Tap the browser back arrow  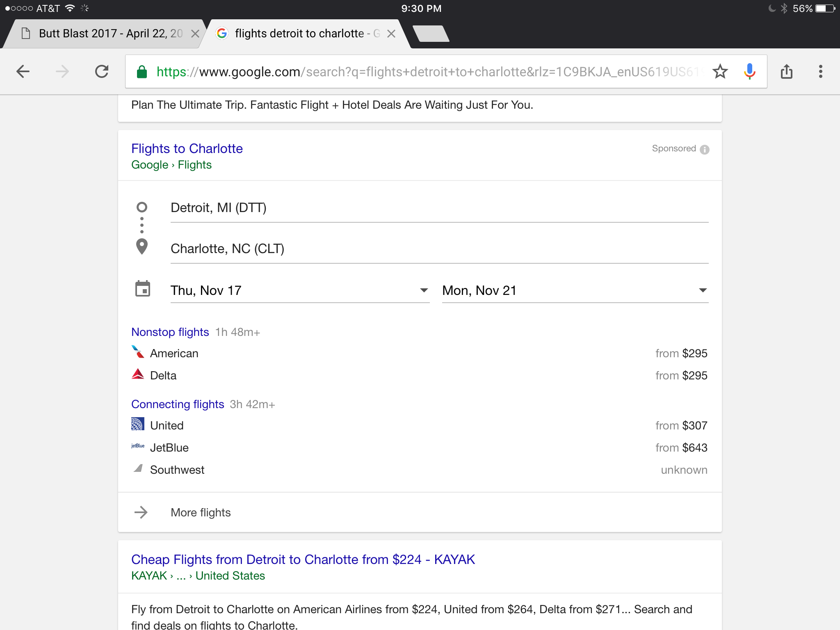[x=23, y=72]
